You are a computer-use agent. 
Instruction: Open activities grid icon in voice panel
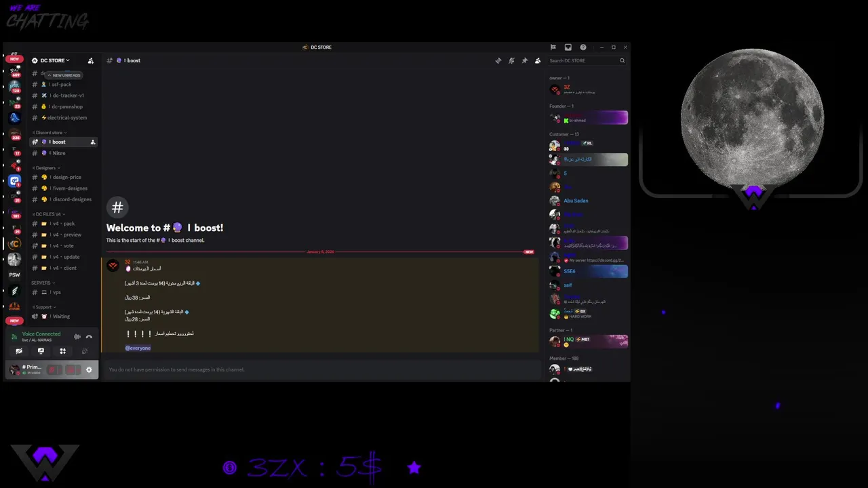[62, 351]
